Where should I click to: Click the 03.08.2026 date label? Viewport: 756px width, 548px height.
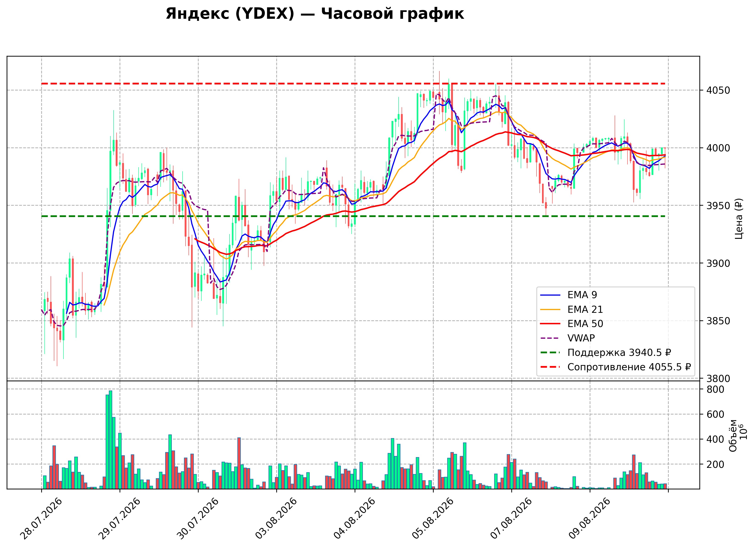point(276,519)
